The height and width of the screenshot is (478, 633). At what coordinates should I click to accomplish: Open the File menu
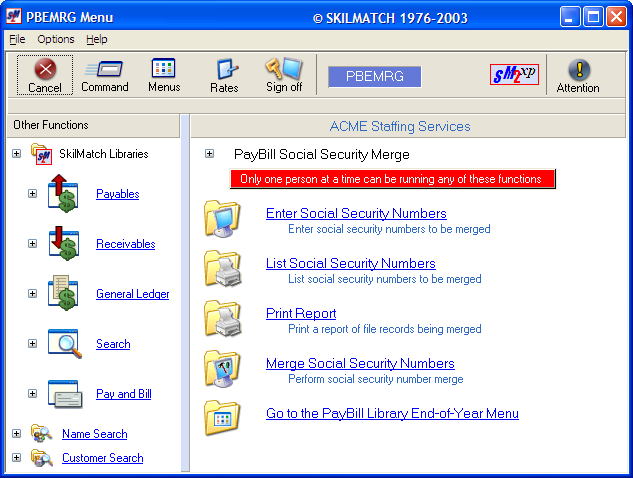[17, 39]
